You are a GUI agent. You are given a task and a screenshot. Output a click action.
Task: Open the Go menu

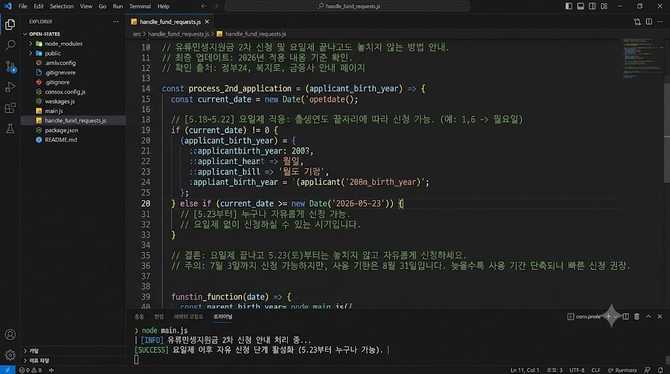(103, 6)
